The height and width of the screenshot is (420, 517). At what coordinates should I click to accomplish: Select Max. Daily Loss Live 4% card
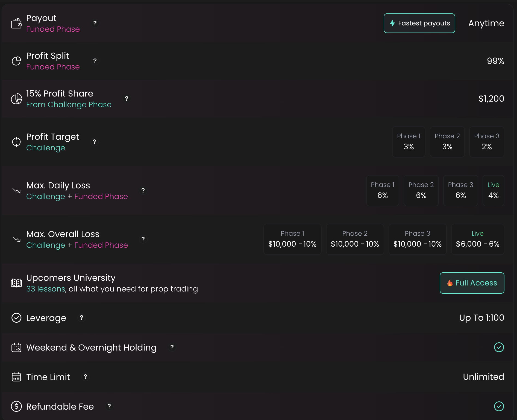coord(493,191)
